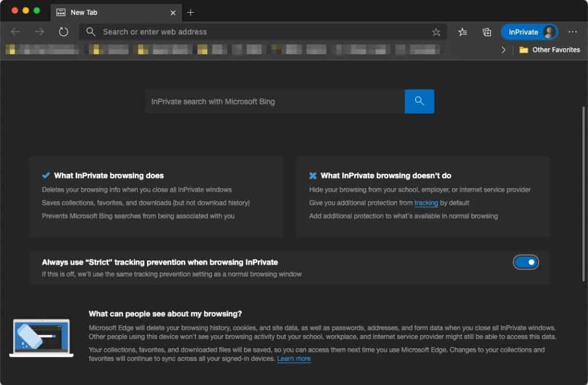
Task: Open the Collections panel
Action: [486, 32]
